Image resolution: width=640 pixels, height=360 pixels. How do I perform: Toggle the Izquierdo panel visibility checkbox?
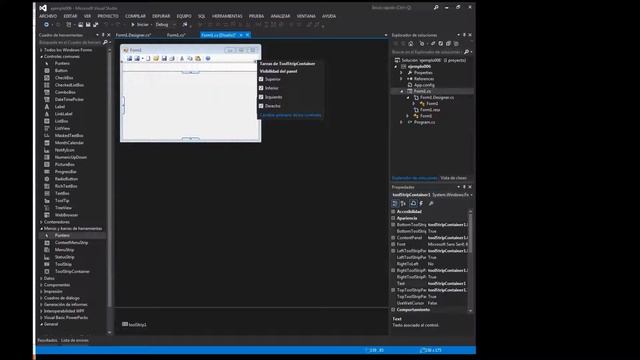pyautogui.click(x=261, y=97)
